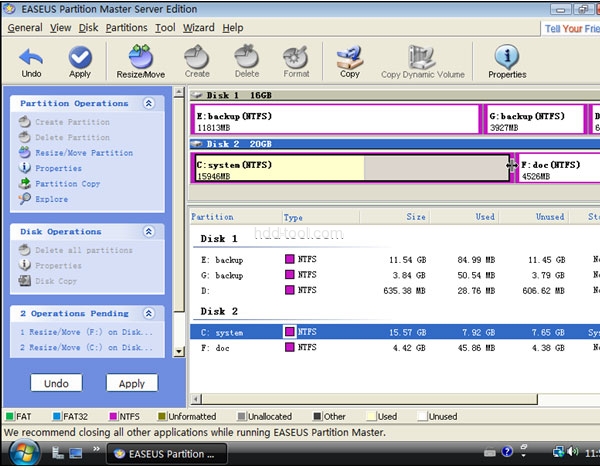Select C: system partition block on Disk 2
Viewport: 600px width, 468px height.
click(352, 168)
